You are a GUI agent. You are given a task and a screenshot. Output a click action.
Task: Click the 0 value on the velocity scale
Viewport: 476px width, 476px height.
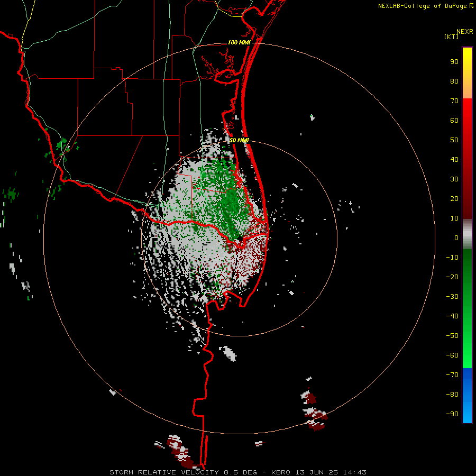click(456, 237)
